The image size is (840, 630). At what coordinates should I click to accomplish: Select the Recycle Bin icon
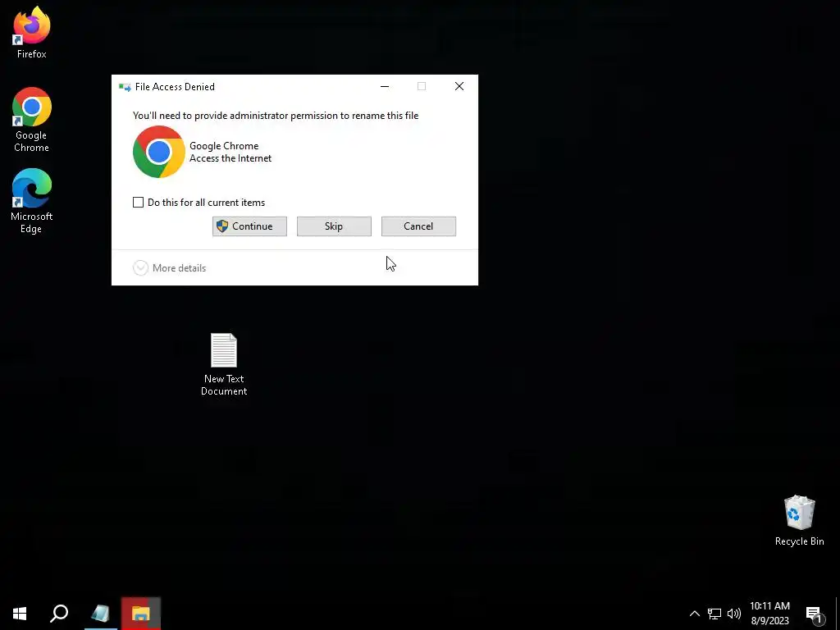point(799,521)
